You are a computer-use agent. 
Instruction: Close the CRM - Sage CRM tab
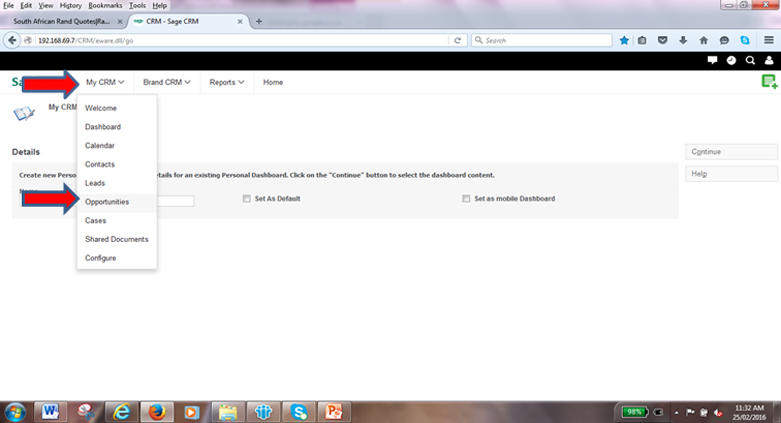(240, 21)
